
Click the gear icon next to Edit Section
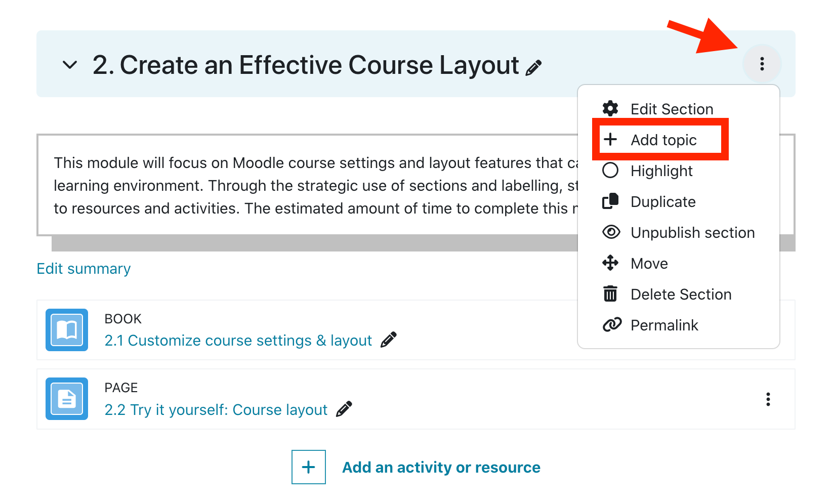pyautogui.click(x=611, y=108)
